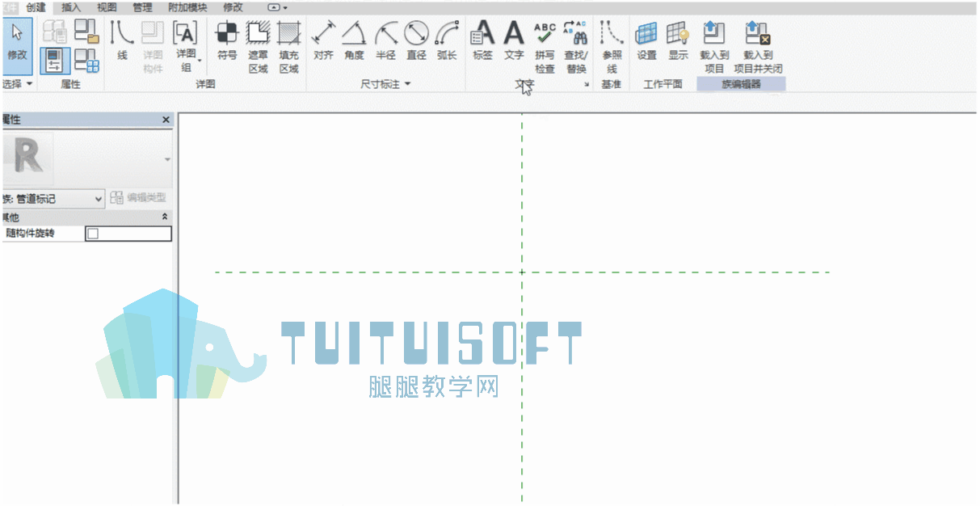Open the type selector dropdown arrow
This screenshot has height=506, width=980.
tap(168, 159)
